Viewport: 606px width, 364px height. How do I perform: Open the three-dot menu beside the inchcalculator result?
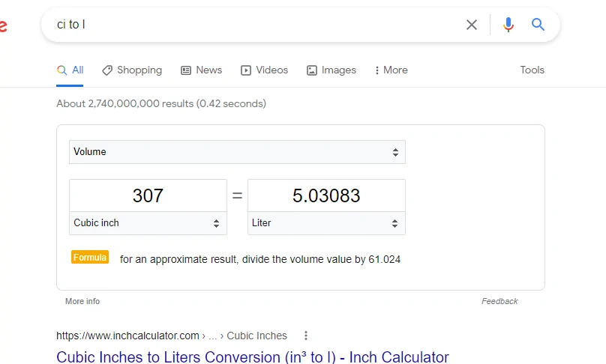point(306,336)
